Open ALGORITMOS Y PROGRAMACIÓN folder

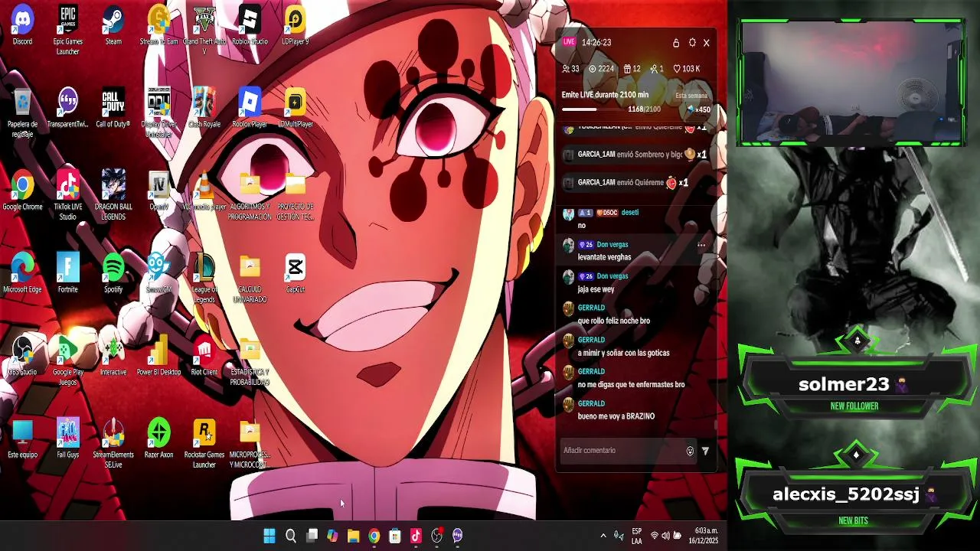tap(250, 195)
